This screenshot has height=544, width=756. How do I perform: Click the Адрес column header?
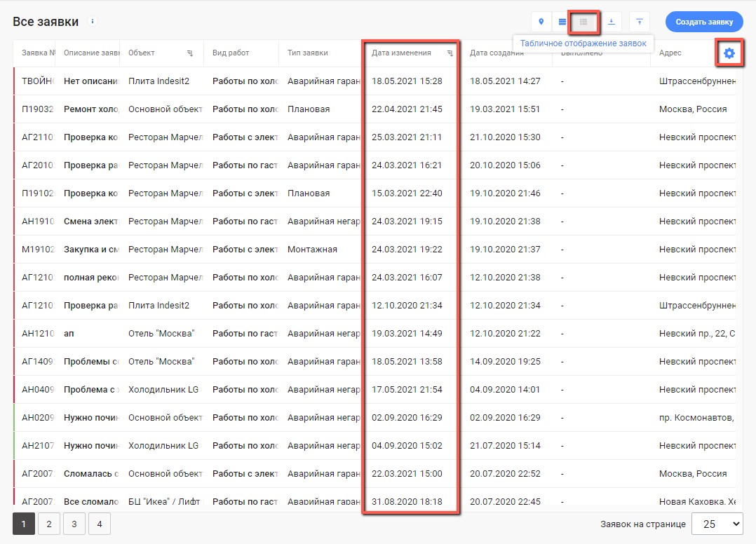[670, 53]
